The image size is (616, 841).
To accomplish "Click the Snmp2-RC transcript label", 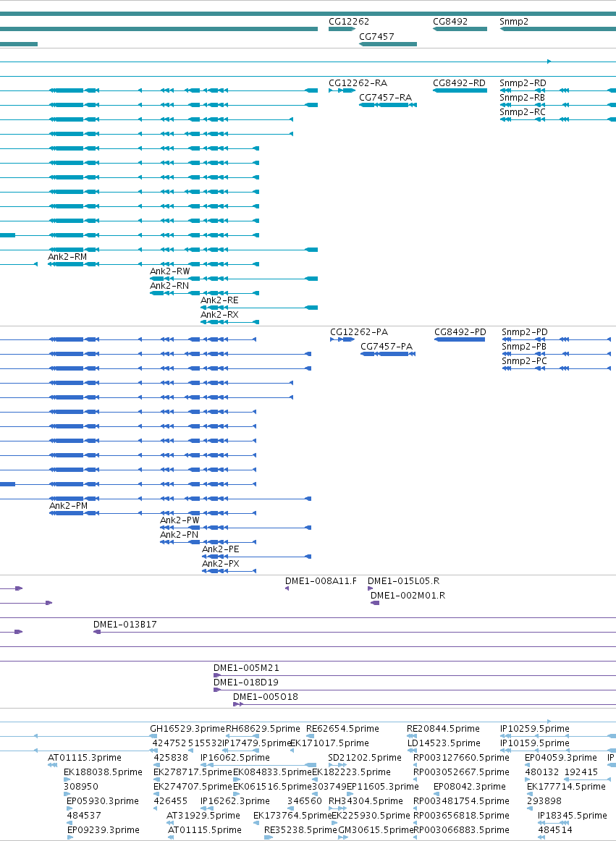I will (522, 112).
